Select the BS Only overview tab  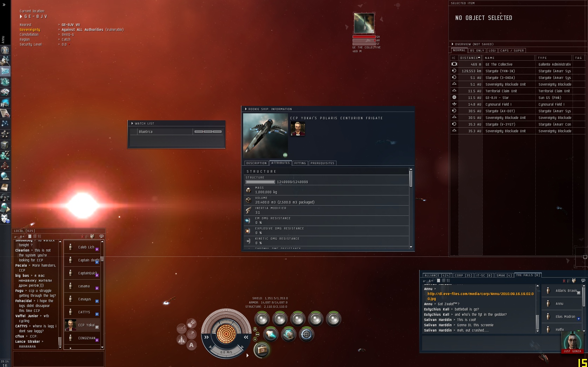click(477, 51)
